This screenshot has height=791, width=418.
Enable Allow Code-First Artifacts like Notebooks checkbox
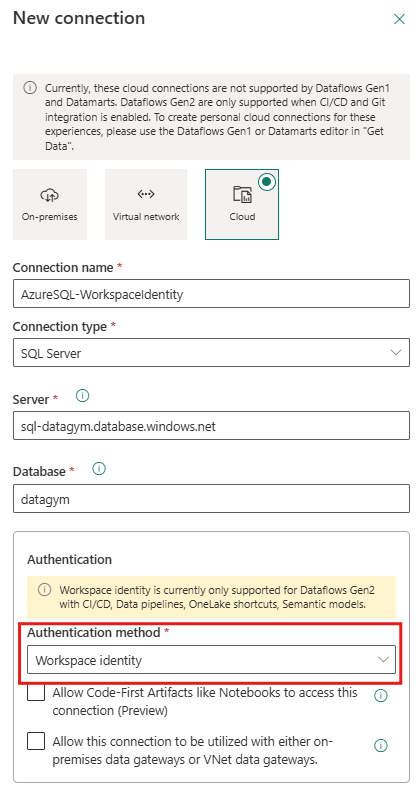pos(36,693)
